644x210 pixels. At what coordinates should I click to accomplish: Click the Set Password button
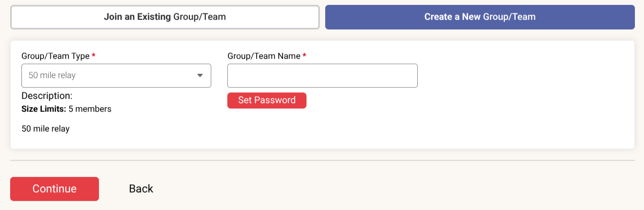coord(267,100)
